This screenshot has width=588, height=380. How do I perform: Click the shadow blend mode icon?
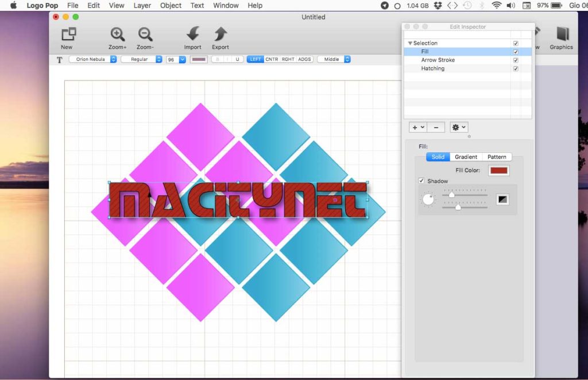click(x=502, y=199)
